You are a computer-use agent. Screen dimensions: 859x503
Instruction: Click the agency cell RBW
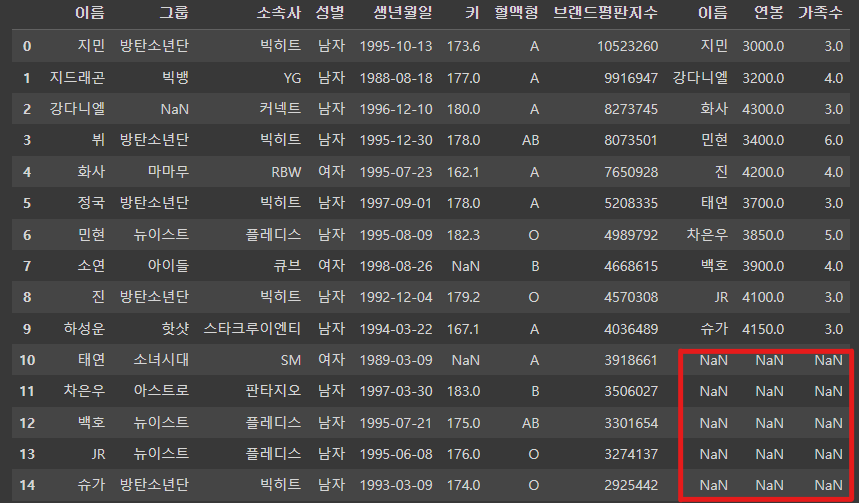coord(286,172)
